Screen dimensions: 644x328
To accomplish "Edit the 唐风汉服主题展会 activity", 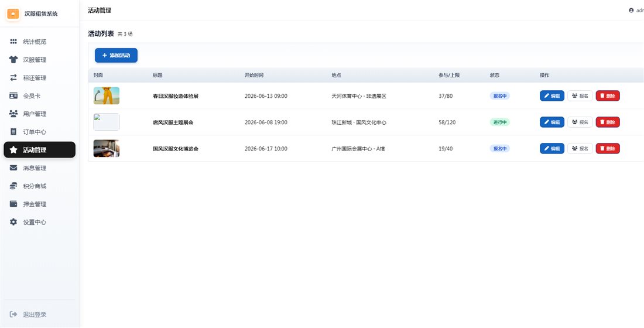I will (x=552, y=122).
